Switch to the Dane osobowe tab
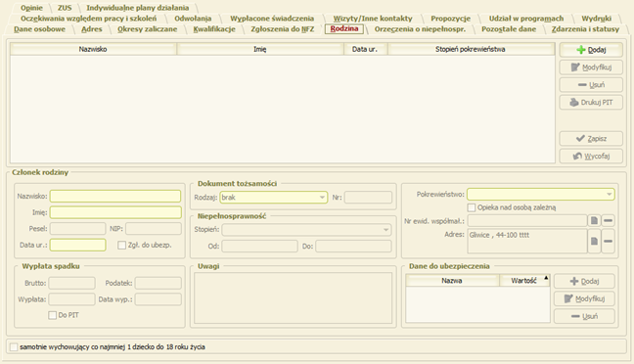This screenshot has height=364, width=634. pos(39,29)
